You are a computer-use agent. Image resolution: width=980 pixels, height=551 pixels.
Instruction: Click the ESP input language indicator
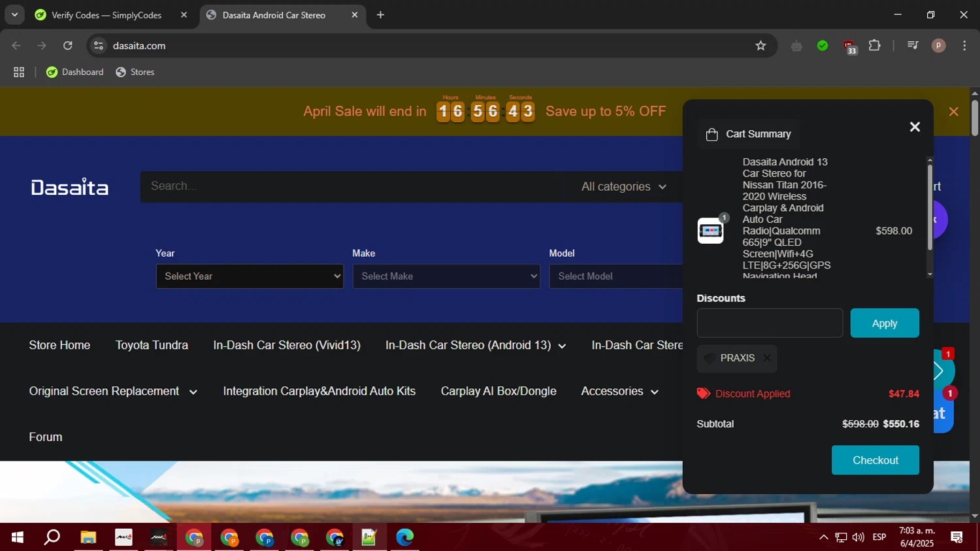pos(879,537)
